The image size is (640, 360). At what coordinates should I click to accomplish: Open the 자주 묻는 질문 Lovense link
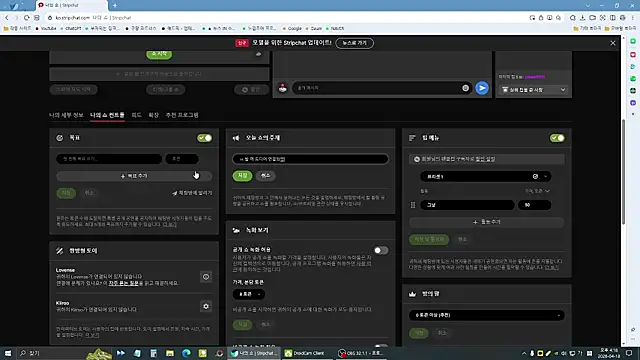pos(124,283)
